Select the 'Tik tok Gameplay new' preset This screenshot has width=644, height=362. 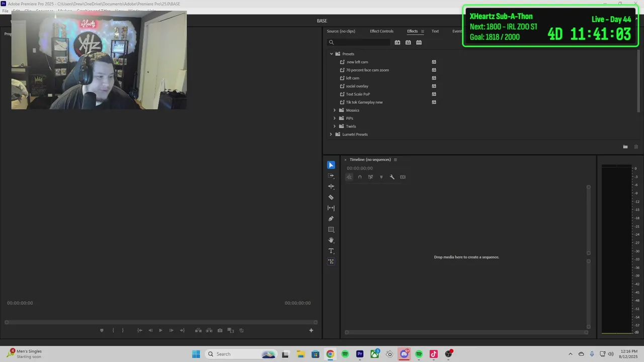coord(364,102)
